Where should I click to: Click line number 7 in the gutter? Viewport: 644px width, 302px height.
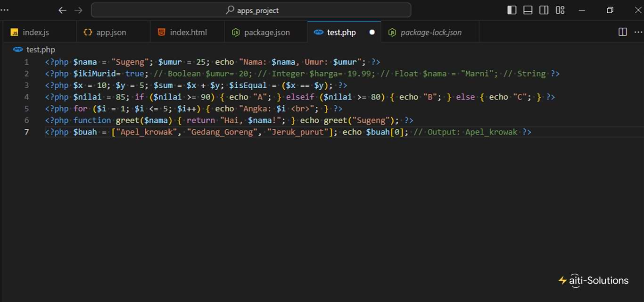[26, 132]
